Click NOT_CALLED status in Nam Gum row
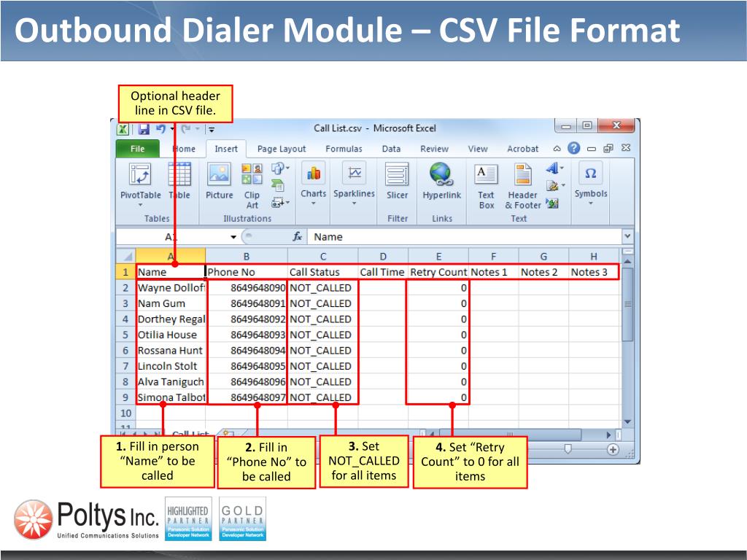This screenshot has height=560, width=747. [x=322, y=303]
